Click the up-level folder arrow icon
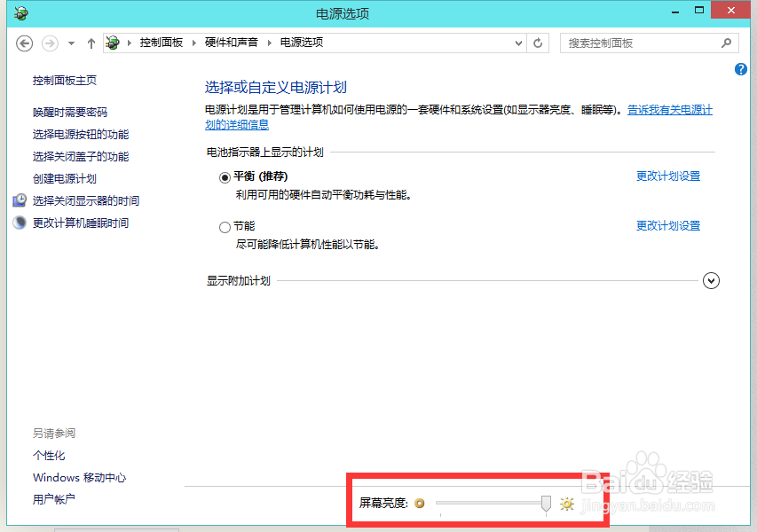Viewport: 757px width, 532px height. (x=91, y=43)
